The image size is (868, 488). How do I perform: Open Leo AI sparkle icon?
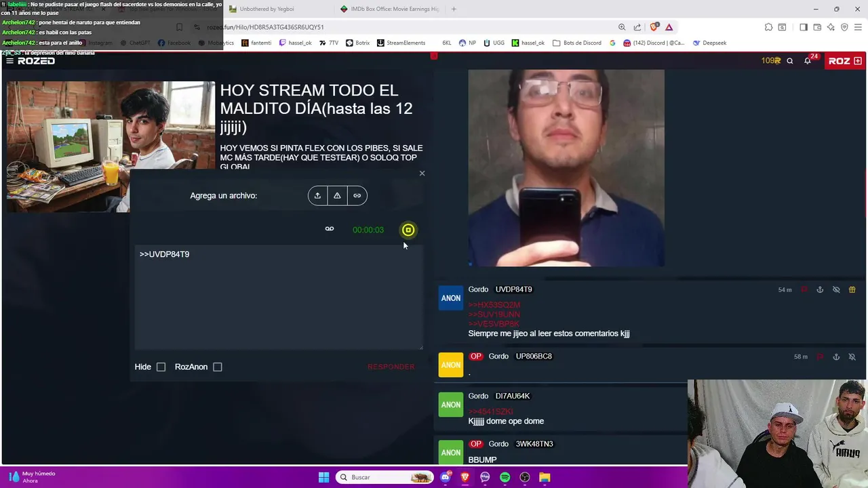tap(831, 27)
